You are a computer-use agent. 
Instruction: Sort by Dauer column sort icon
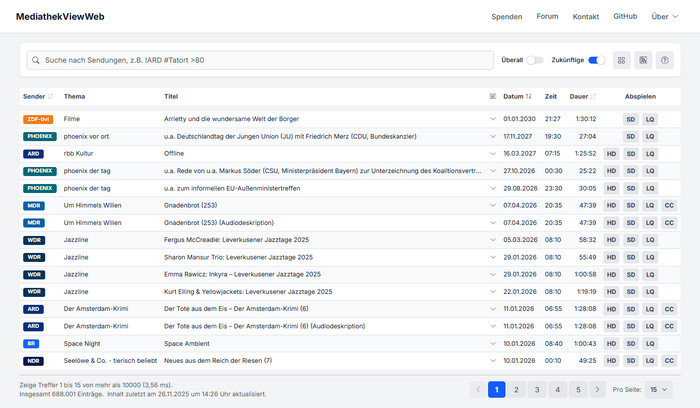pyautogui.click(x=593, y=96)
